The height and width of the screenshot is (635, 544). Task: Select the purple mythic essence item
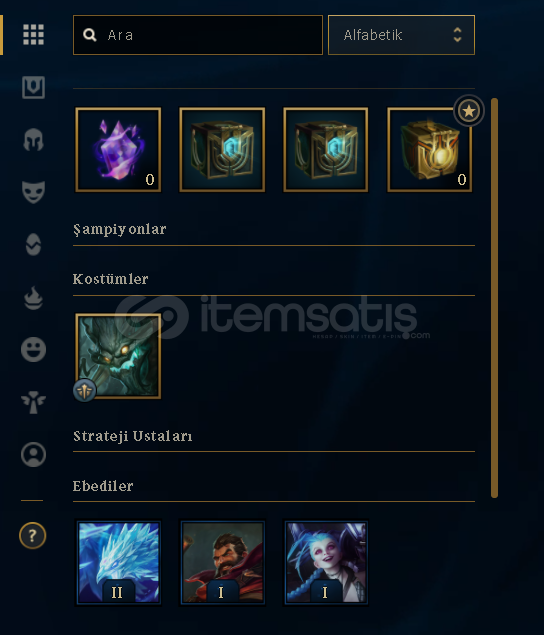pyautogui.click(x=118, y=149)
